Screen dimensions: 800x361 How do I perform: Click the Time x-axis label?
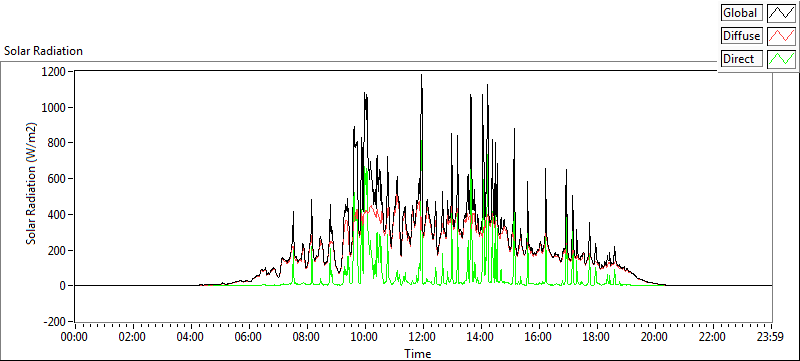[x=417, y=353]
